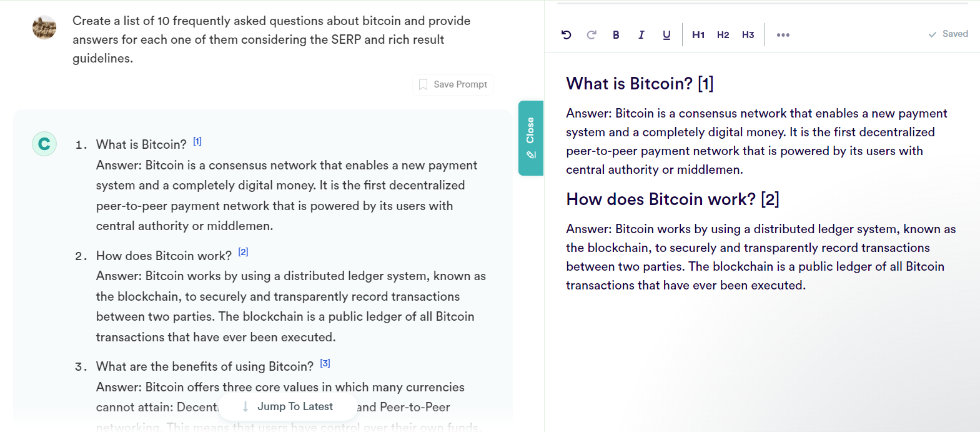The height and width of the screenshot is (432, 980).
Task: Click the Saved status indicator
Action: (x=948, y=34)
